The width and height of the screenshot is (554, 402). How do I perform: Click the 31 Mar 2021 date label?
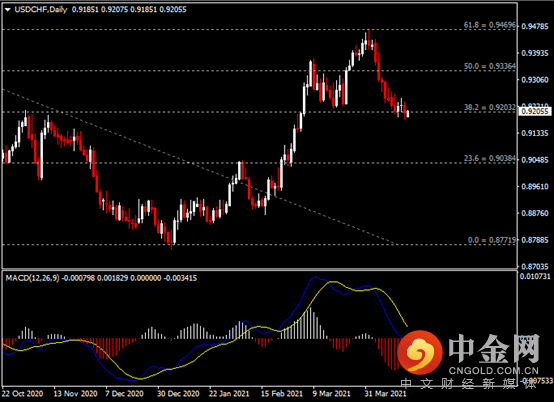point(385,394)
